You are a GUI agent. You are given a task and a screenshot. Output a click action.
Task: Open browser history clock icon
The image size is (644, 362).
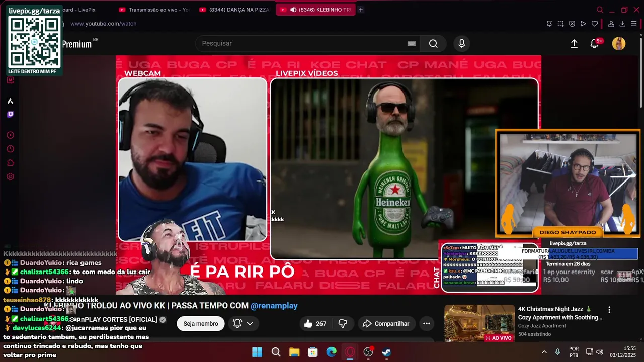pyautogui.click(x=10, y=149)
